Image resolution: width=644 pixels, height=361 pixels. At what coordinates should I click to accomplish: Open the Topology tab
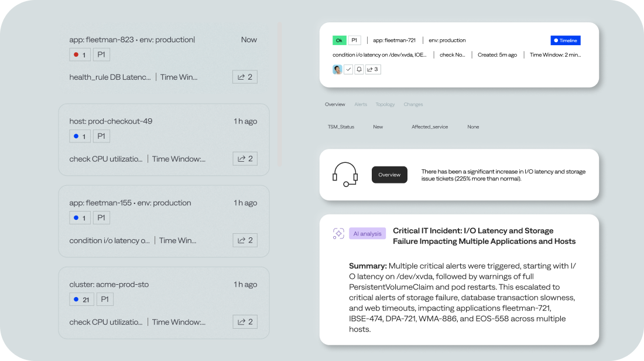pyautogui.click(x=385, y=104)
